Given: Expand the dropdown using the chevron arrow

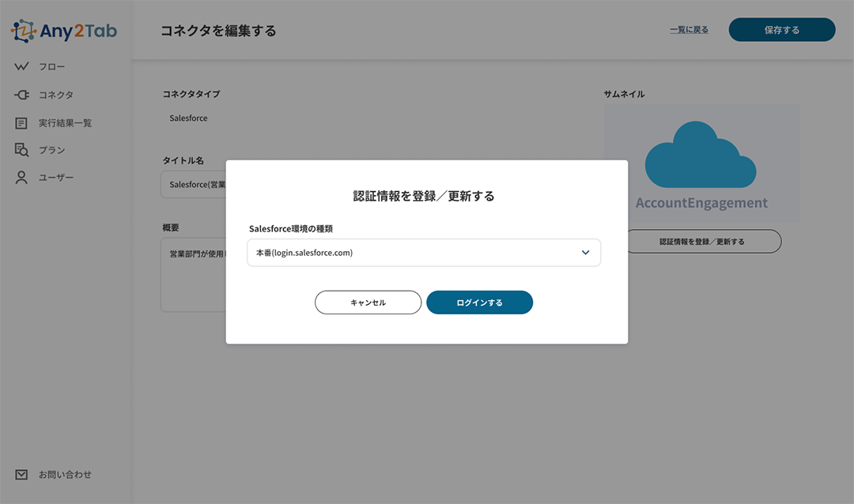Looking at the screenshot, I should tap(585, 253).
